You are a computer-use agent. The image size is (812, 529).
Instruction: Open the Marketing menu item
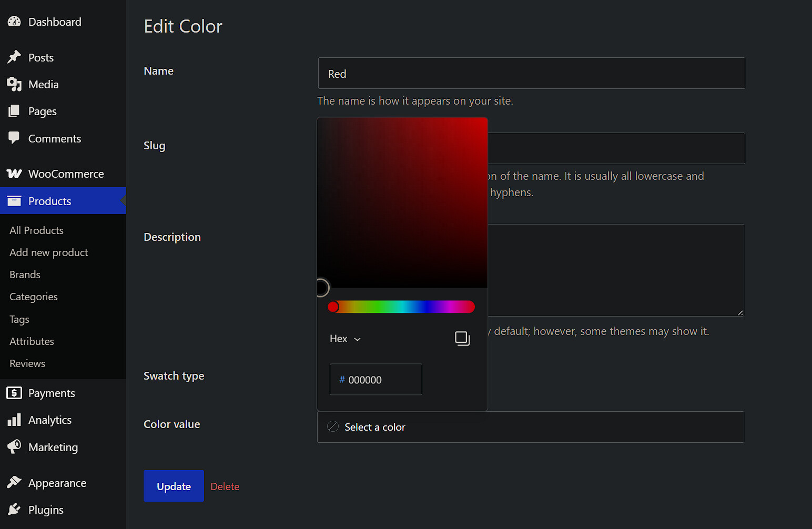[x=63, y=447]
